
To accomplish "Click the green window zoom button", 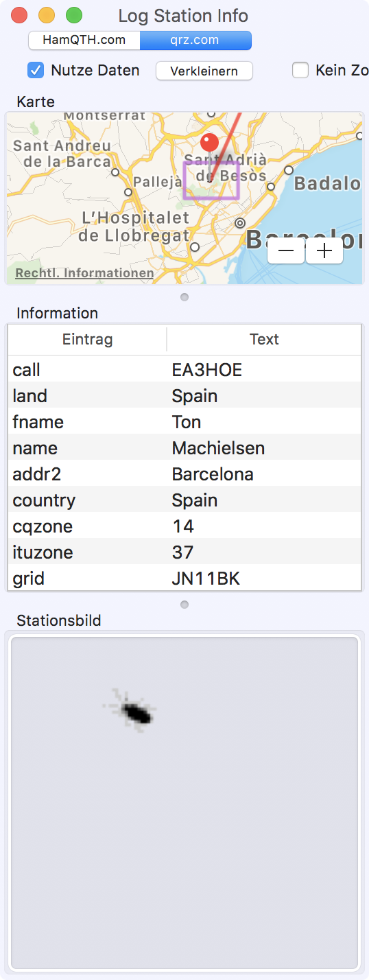I will pos(73,15).
